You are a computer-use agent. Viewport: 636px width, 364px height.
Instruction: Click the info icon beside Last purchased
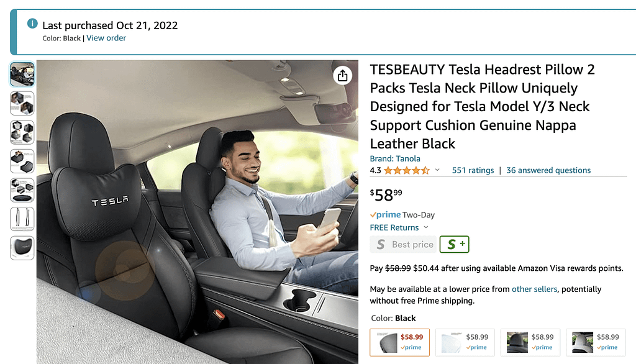pyautogui.click(x=32, y=24)
